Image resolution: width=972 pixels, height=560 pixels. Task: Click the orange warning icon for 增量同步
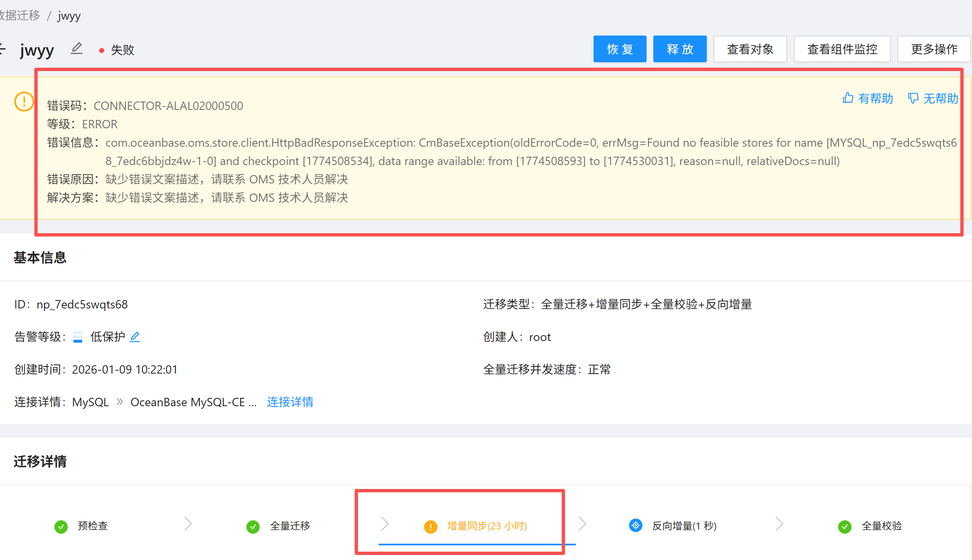tap(430, 527)
